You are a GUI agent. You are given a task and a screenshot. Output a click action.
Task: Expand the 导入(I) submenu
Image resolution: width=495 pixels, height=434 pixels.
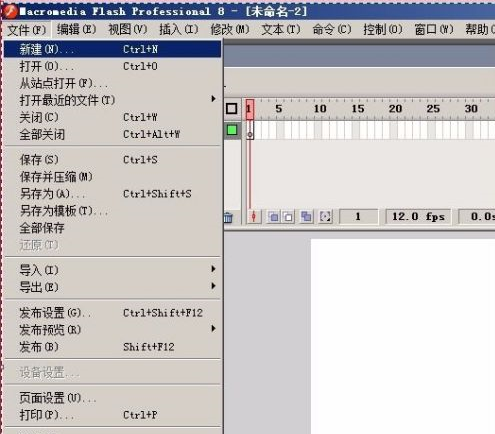pyautogui.click(x=113, y=270)
